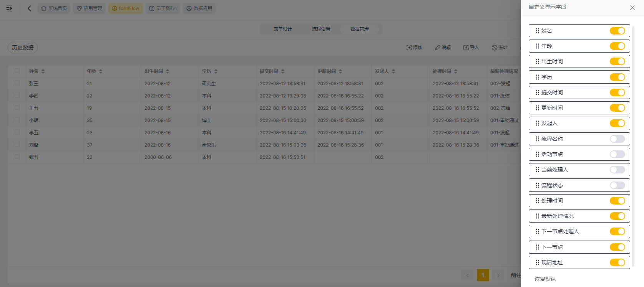Sort the table by 发起人 column
Image resolution: width=644 pixels, height=287 pixels.
pyautogui.click(x=393, y=71)
